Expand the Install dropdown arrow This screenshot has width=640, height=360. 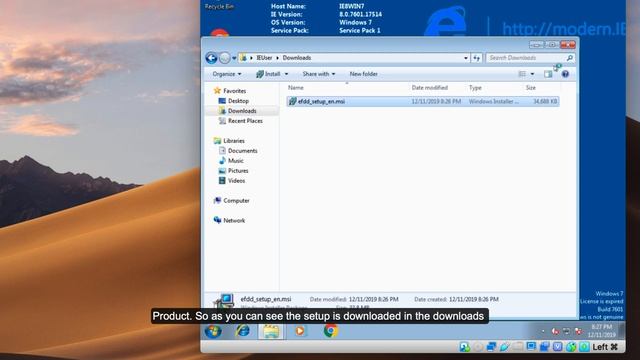286,74
